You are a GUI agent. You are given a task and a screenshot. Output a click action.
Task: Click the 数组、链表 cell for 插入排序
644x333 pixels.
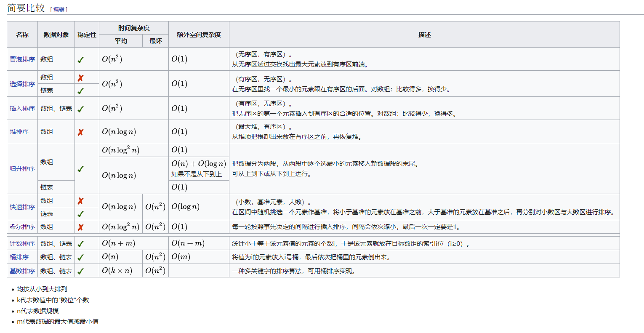point(56,108)
